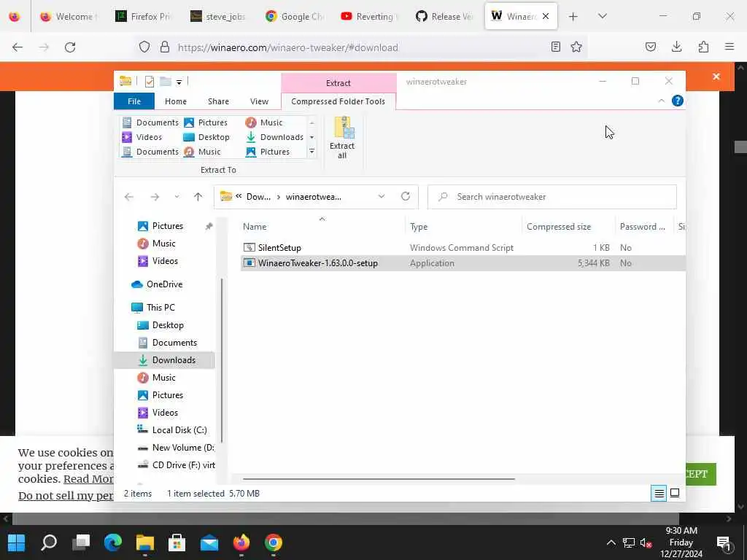Sort by Compressed size column header
Viewport: 747px width, 560px height.
click(x=559, y=226)
